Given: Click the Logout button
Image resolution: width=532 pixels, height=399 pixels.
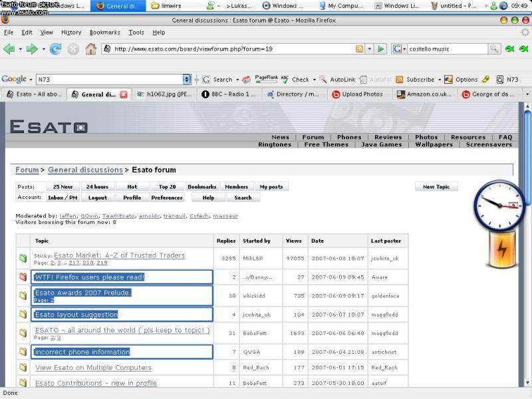Looking at the screenshot, I should click(98, 198).
